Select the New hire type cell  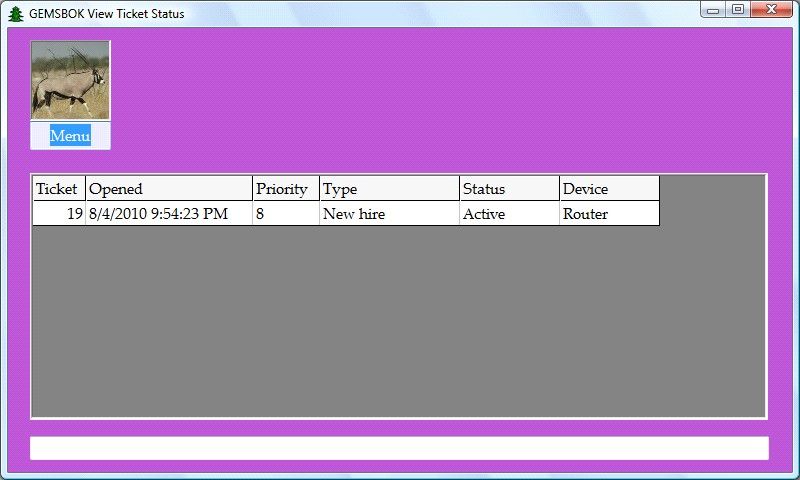(x=388, y=214)
